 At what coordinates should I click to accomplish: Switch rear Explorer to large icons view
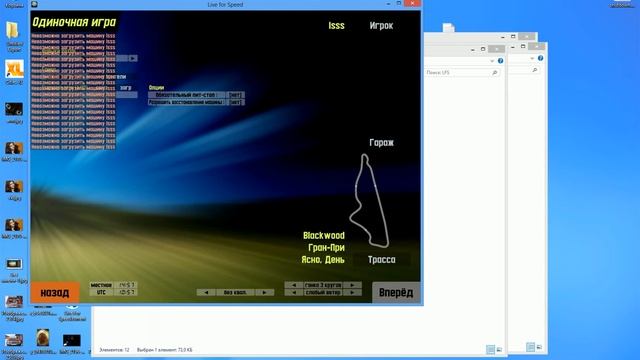pos(539,347)
